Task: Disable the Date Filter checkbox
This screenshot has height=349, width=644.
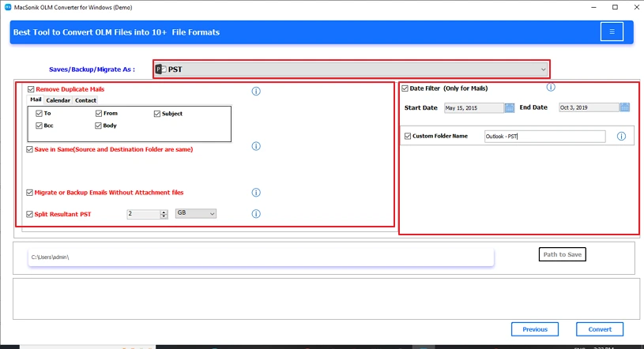Action: tap(405, 88)
